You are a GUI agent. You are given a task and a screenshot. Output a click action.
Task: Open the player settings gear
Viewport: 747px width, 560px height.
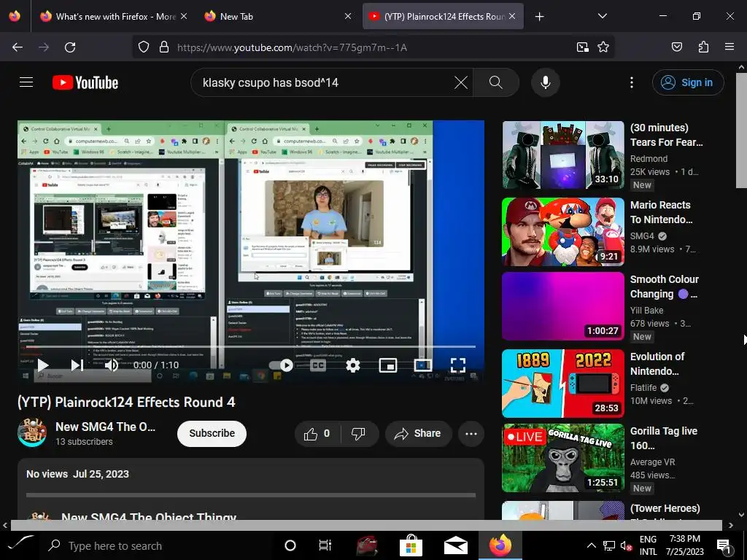tap(353, 365)
